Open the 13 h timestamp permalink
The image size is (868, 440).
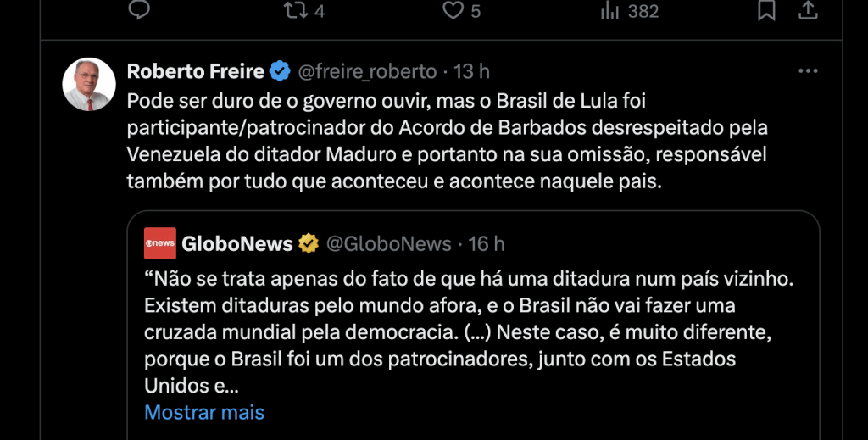[x=472, y=72]
